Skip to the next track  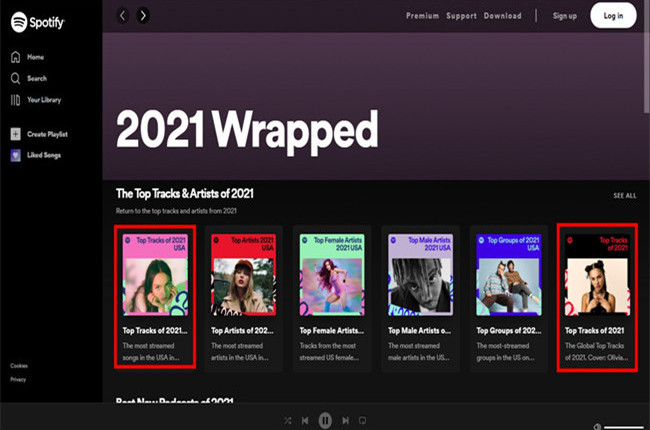coord(345,420)
